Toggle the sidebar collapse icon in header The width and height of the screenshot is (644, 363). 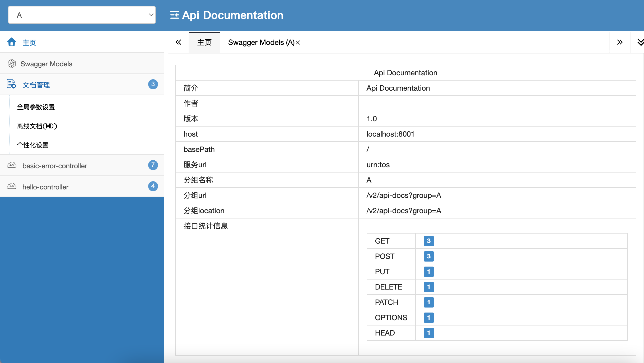pyautogui.click(x=174, y=15)
